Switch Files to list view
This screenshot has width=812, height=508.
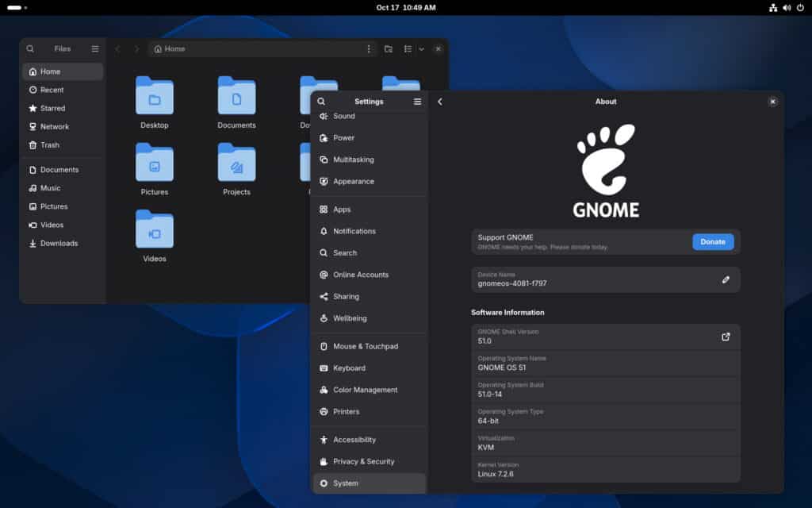pos(408,48)
